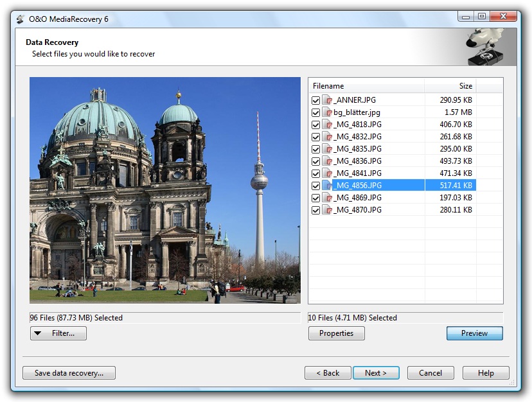Sort files by the Size column header

[x=450, y=86]
